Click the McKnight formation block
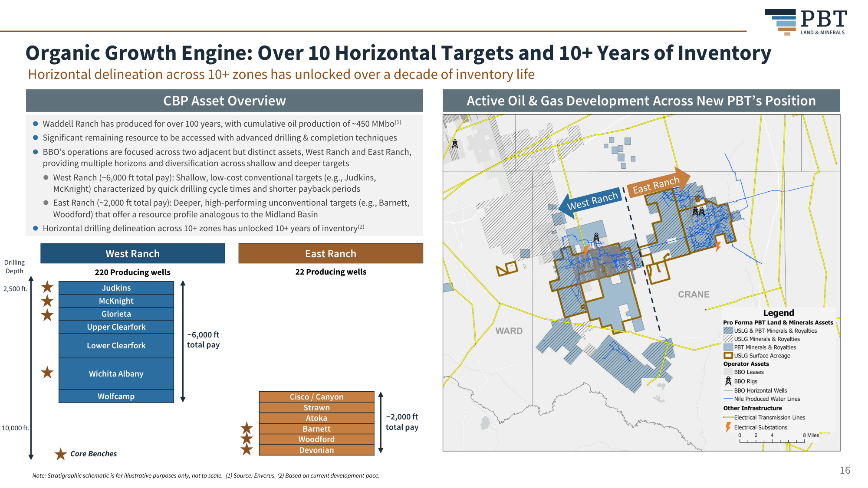 pyautogui.click(x=116, y=301)
